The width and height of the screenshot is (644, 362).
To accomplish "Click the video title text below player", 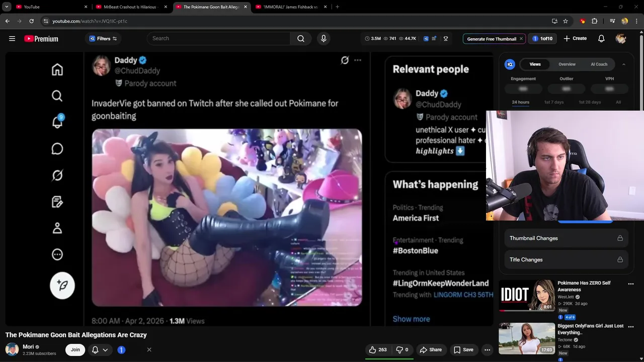I will click(76, 335).
